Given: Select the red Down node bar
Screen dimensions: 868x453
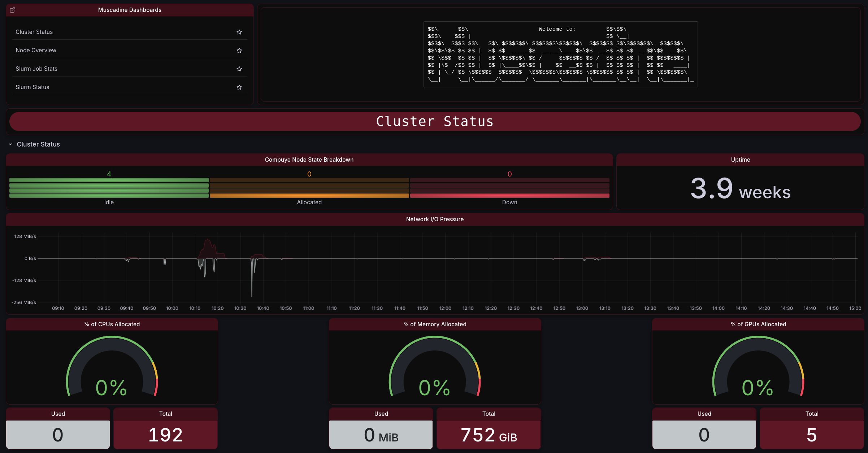Looking at the screenshot, I should tap(510, 196).
